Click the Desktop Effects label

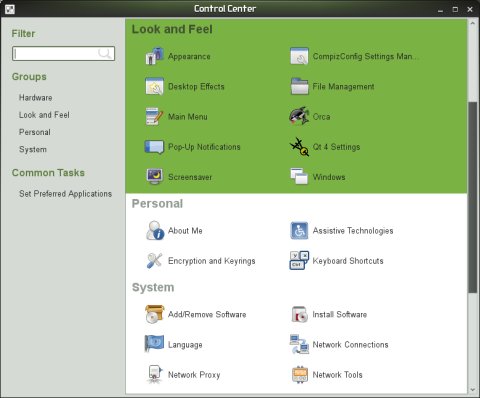196,87
